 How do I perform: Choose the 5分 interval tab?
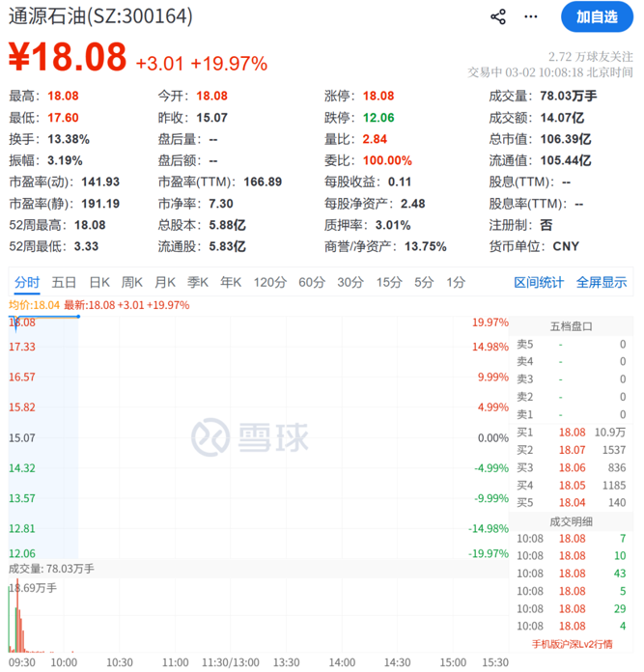point(424,282)
